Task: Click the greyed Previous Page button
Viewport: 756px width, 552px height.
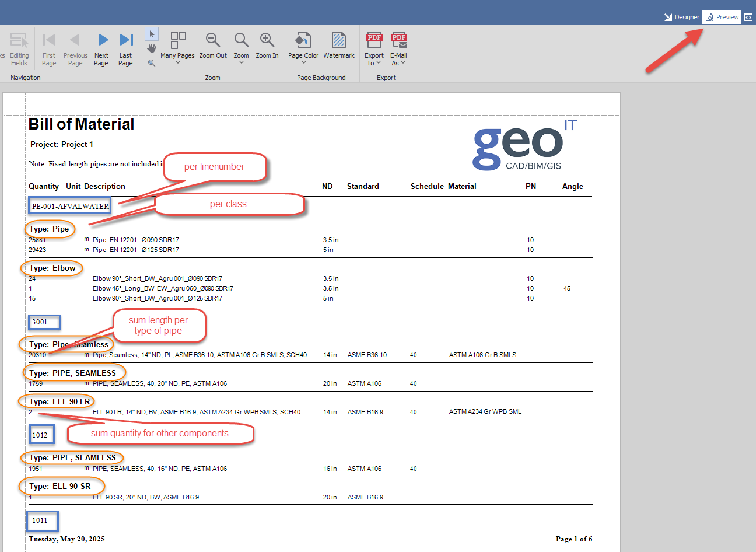Action: click(75, 48)
